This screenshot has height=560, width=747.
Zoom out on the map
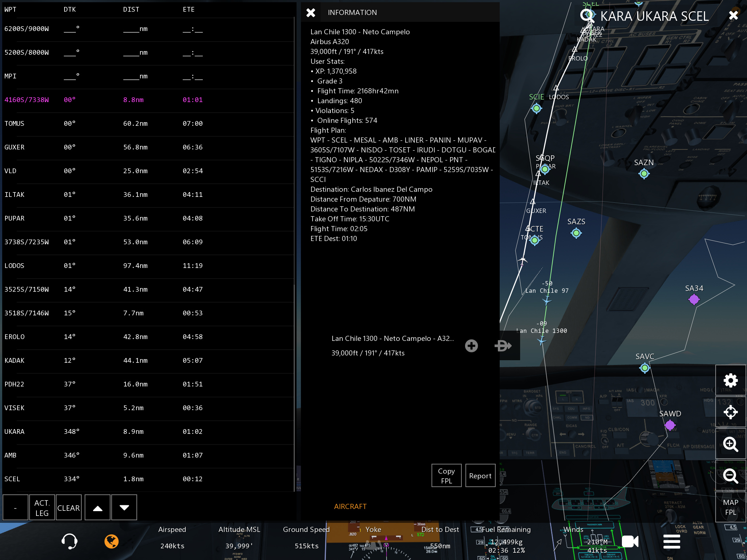[x=731, y=476]
